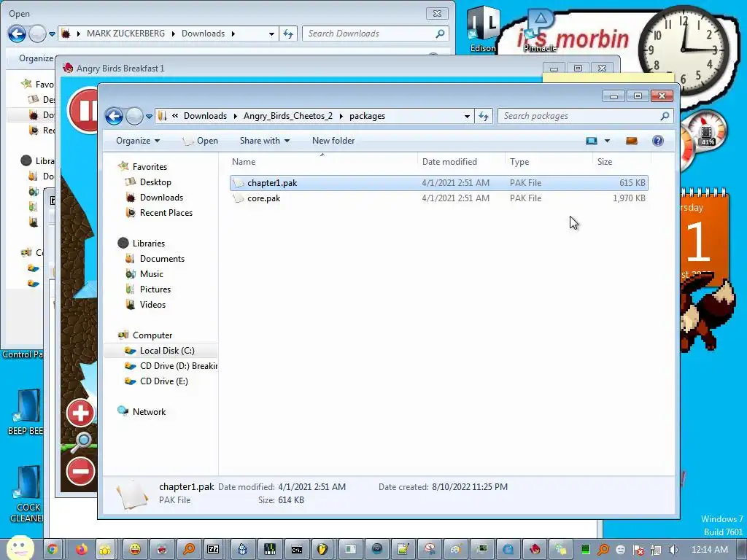This screenshot has width=747, height=560.
Task: Click New folder button
Action: (333, 141)
